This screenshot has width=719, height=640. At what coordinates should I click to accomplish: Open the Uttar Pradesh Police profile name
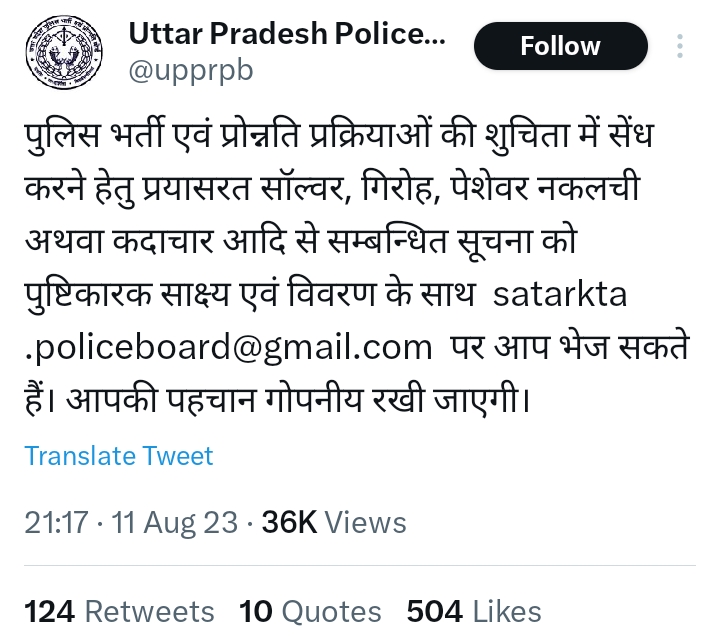coord(287,33)
